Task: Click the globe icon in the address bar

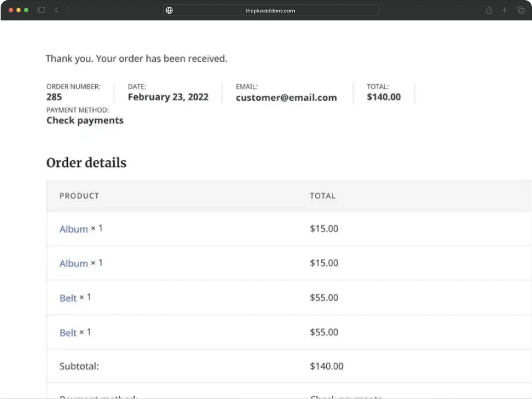Action: pos(169,10)
